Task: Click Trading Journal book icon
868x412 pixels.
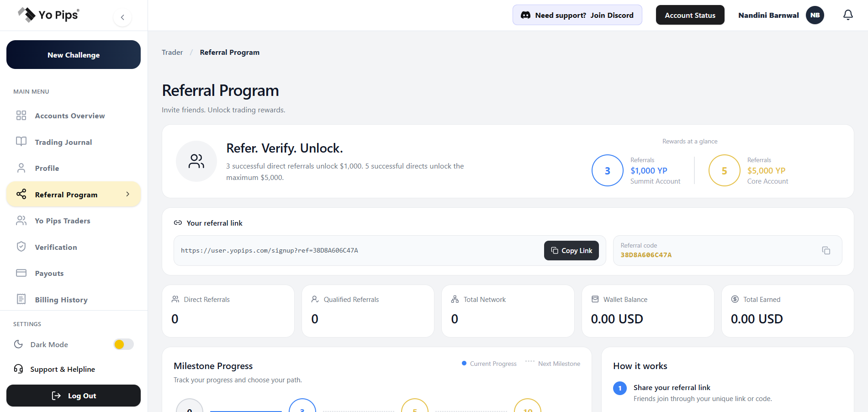Action: pyautogui.click(x=21, y=142)
